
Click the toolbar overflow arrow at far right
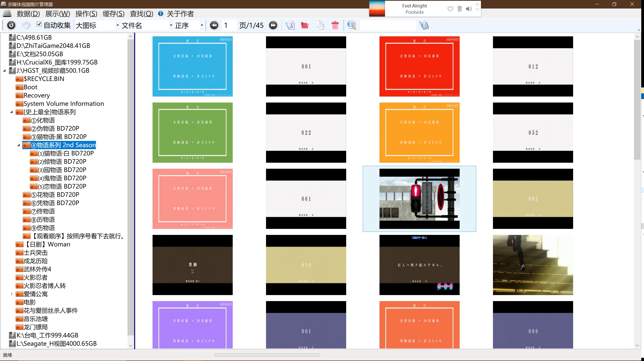point(639,30)
